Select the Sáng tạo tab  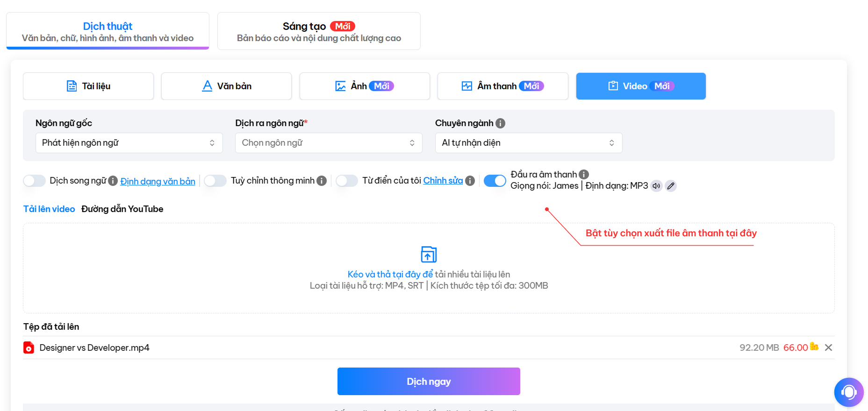(x=319, y=31)
